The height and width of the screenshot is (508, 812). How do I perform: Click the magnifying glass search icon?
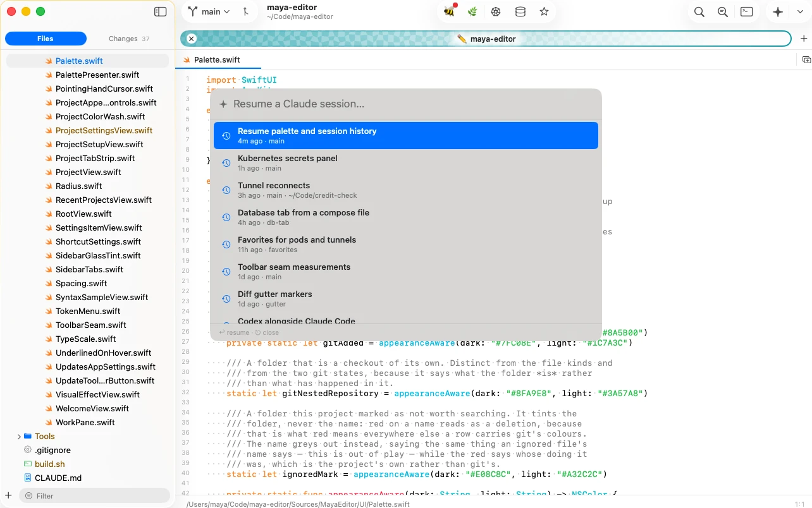(x=699, y=11)
